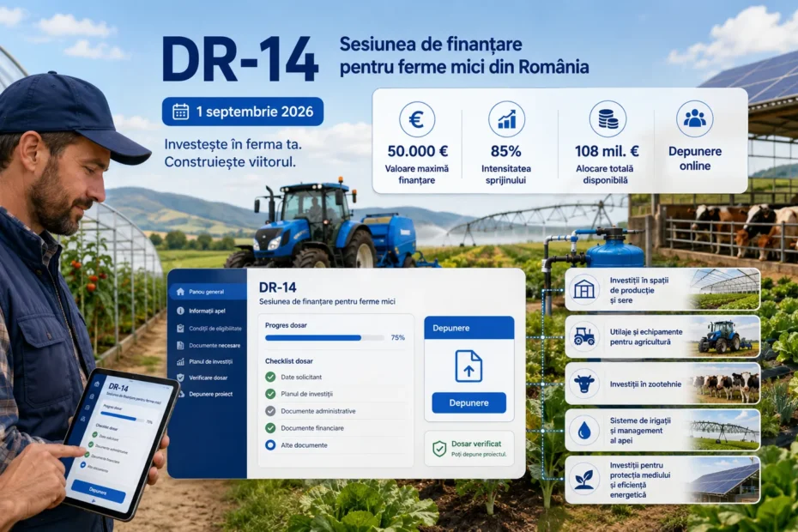This screenshot has height=532, width=798.
Task: Click the green shield check icon by Dosar verificat
Action: pos(439,449)
